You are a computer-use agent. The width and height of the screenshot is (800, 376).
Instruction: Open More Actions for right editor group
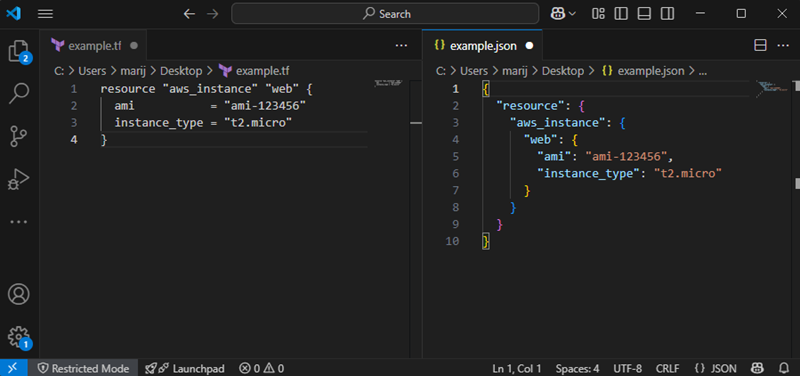point(783,45)
